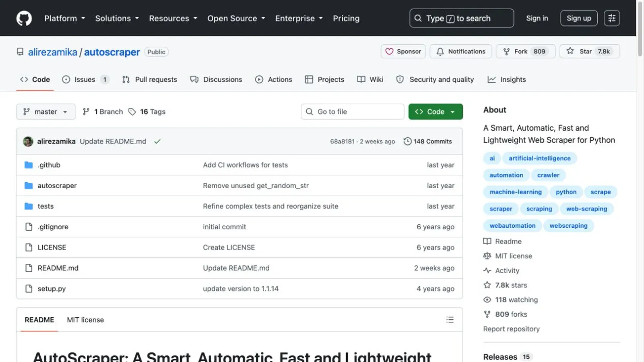Click the Report repository link
The image size is (644, 362).
click(511, 329)
